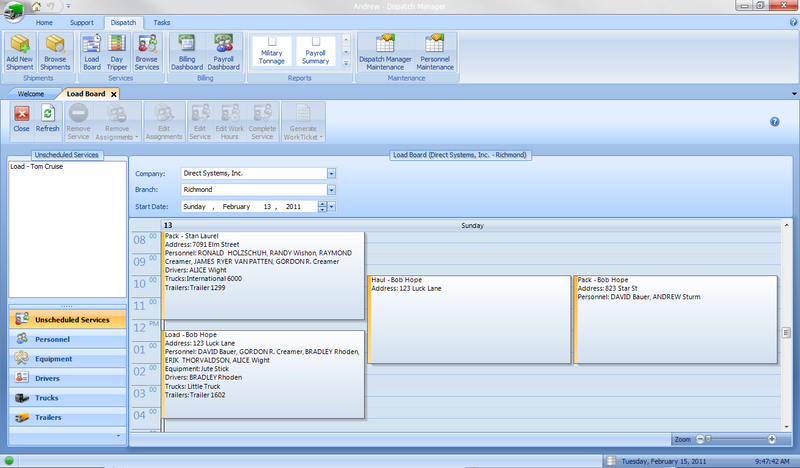
Task: Switch to the Tasks ribbon tab
Action: [x=162, y=22]
